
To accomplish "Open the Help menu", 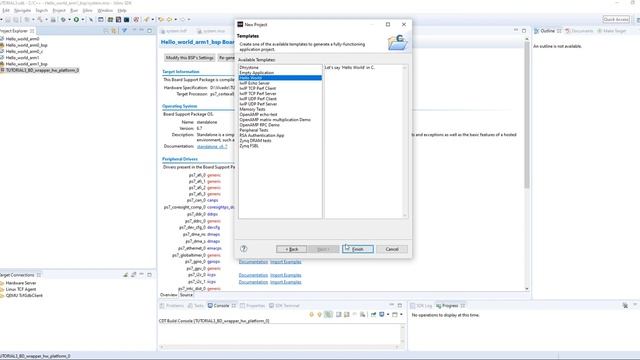I will pos(122,10).
